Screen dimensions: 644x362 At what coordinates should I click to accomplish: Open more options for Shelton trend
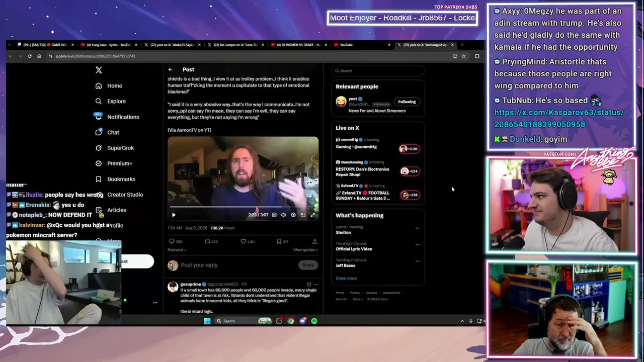(x=417, y=228)
